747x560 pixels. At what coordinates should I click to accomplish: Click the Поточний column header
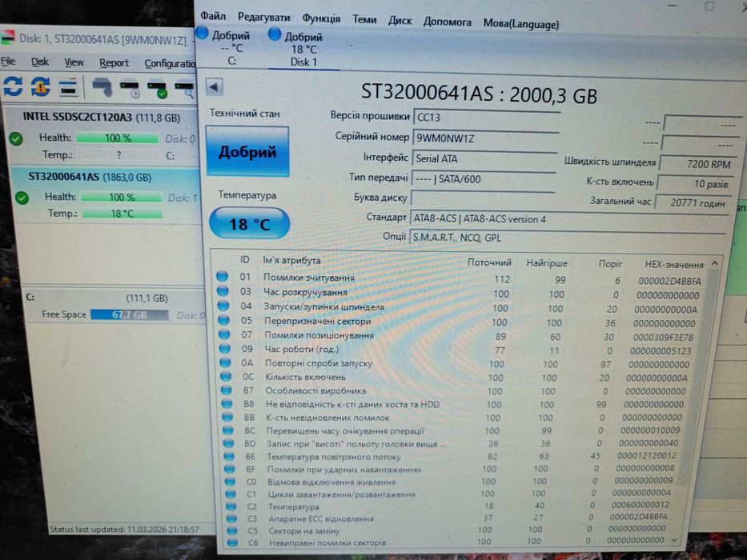coord(489,262)
